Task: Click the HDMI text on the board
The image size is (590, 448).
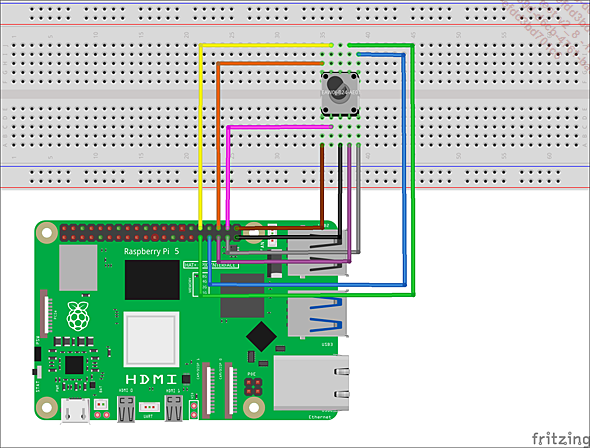Action: [x=151, y=379]
